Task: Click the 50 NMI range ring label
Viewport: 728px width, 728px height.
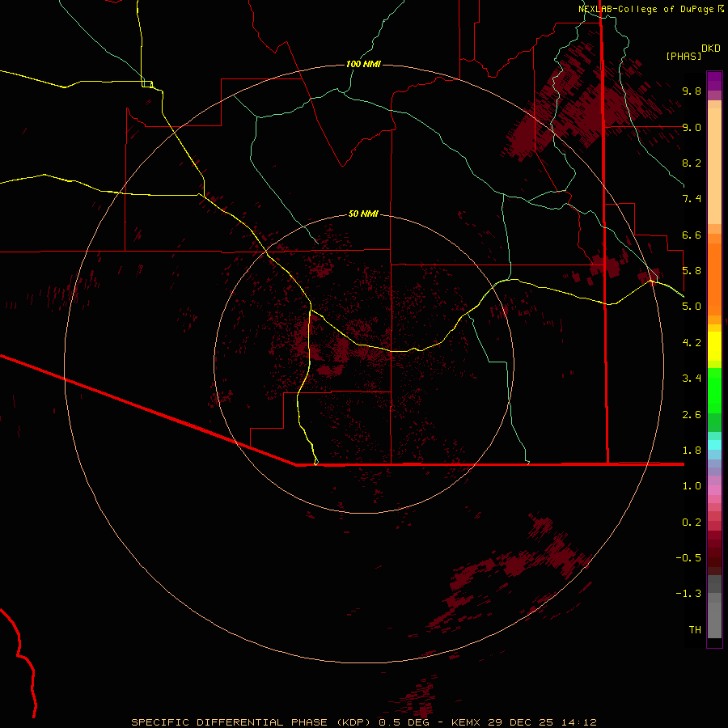Action: point(363,214)
